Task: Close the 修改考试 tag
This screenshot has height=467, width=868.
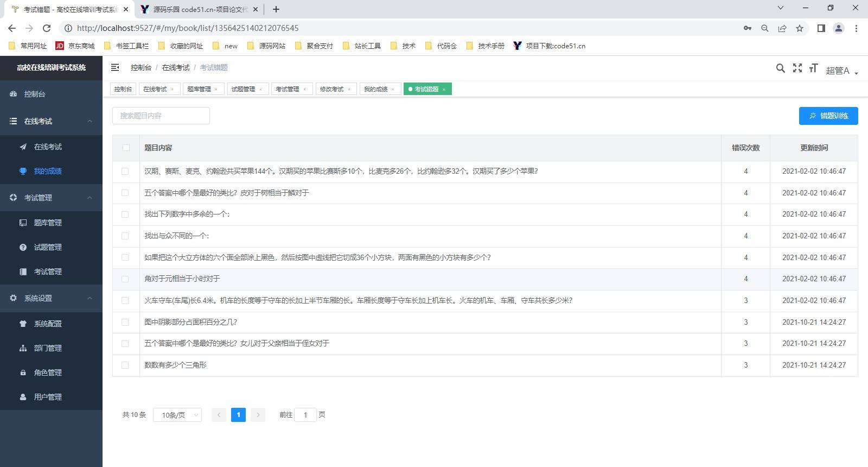Action: click(x=349, y=90)
